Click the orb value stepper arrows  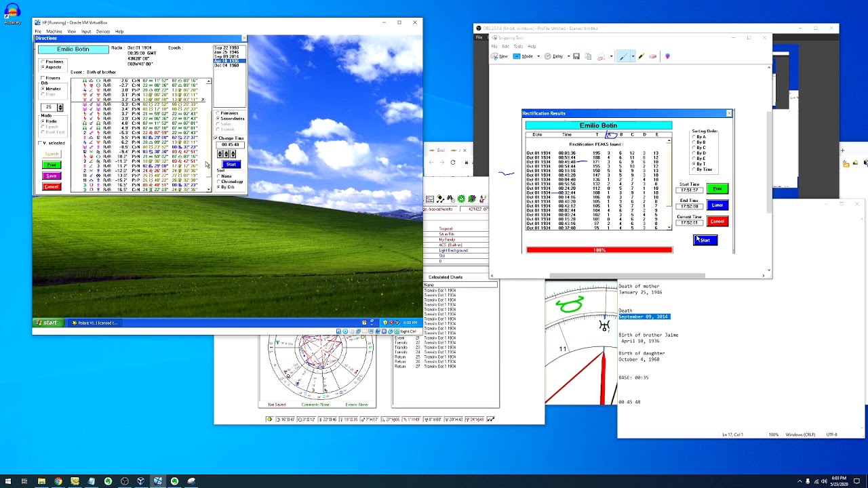tap(60, 108)
